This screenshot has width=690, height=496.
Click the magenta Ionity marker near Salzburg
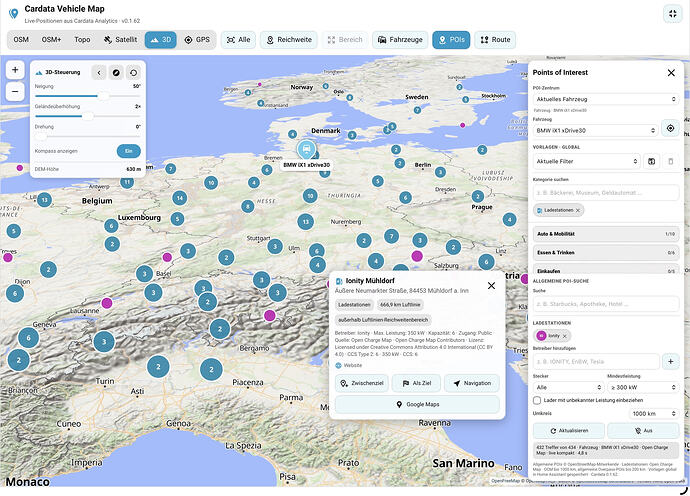coord(417,256)
